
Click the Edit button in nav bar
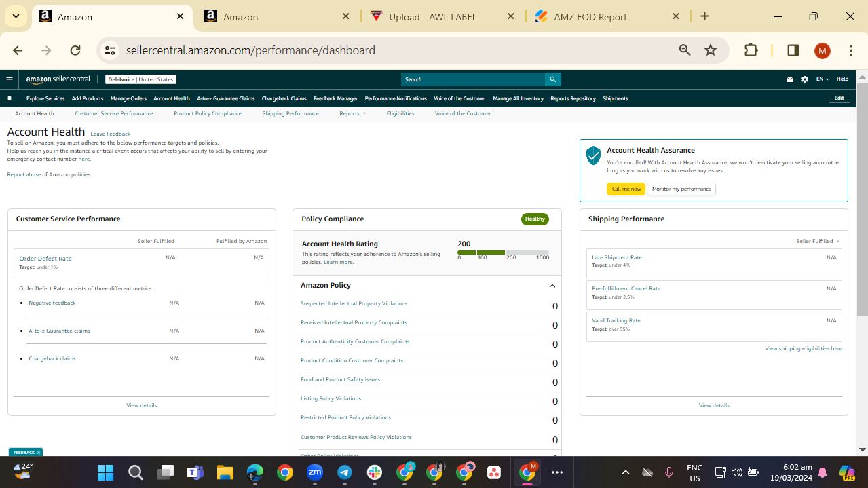pos(839,98)
